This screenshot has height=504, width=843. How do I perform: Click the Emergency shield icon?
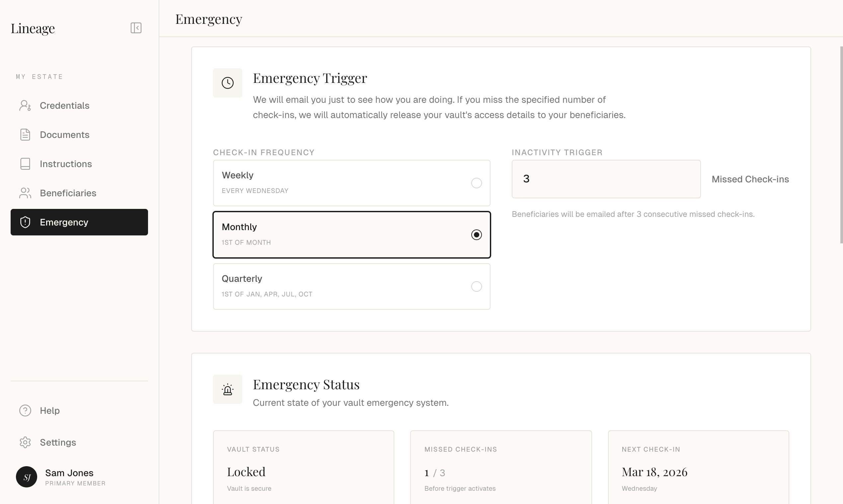[x=25, y=222]
